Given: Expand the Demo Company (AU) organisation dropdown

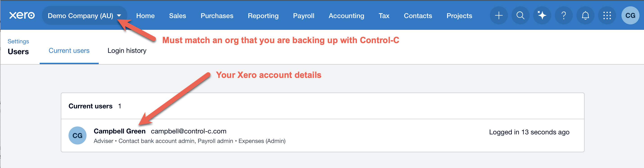Looking at the screenshot, I should click(x=84, y=16).
